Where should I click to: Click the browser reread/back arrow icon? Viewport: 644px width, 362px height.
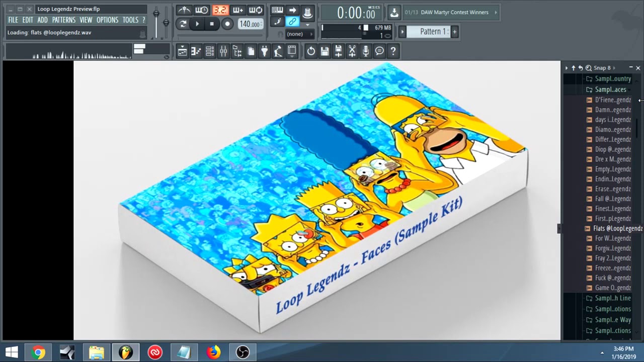pos(581,68)
